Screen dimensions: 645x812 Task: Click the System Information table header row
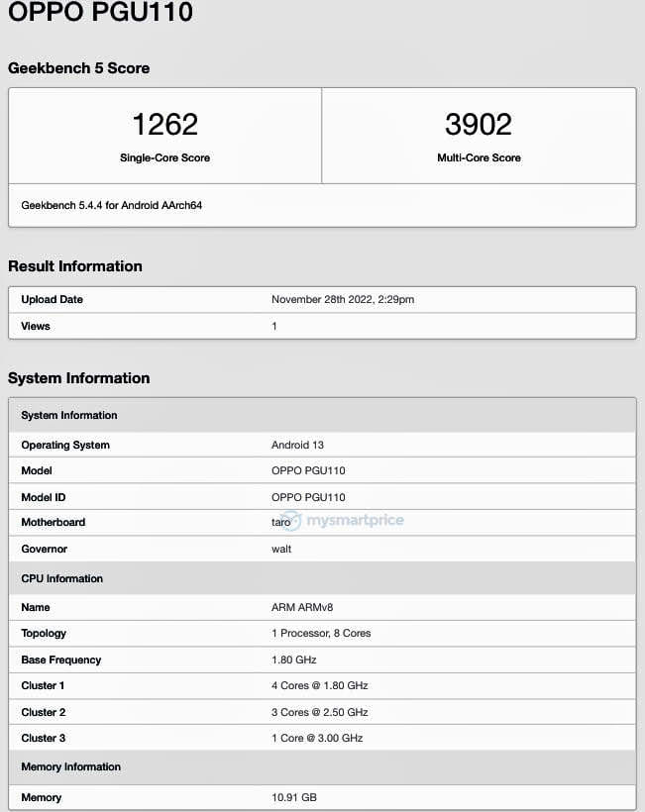(x=322, y=415)
